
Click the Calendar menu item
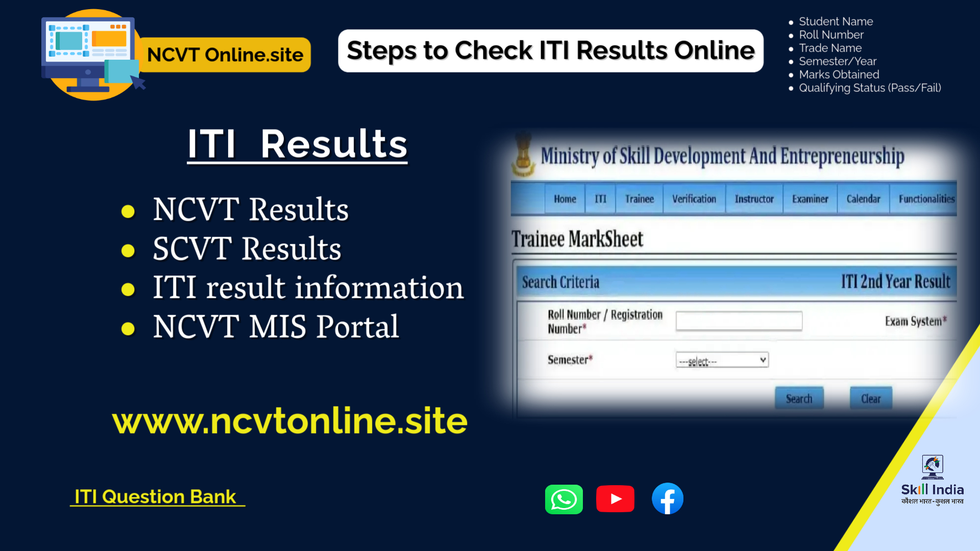[864, 198]
